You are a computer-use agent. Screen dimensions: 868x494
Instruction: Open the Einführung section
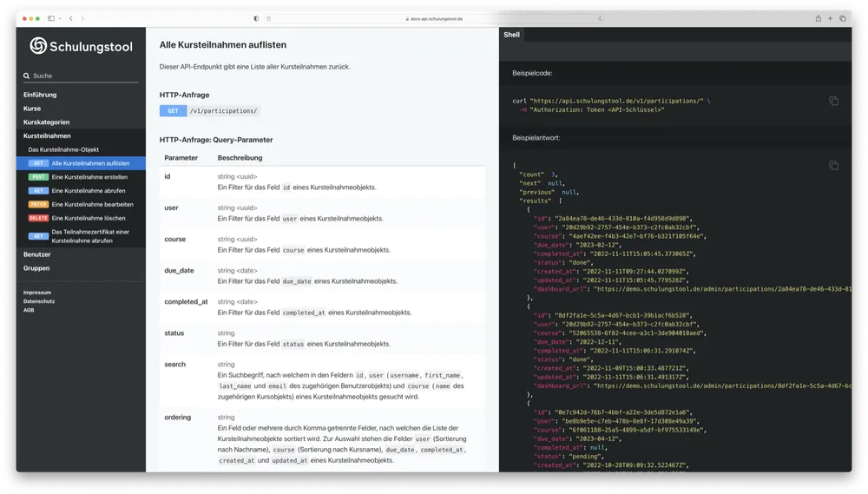40,95
